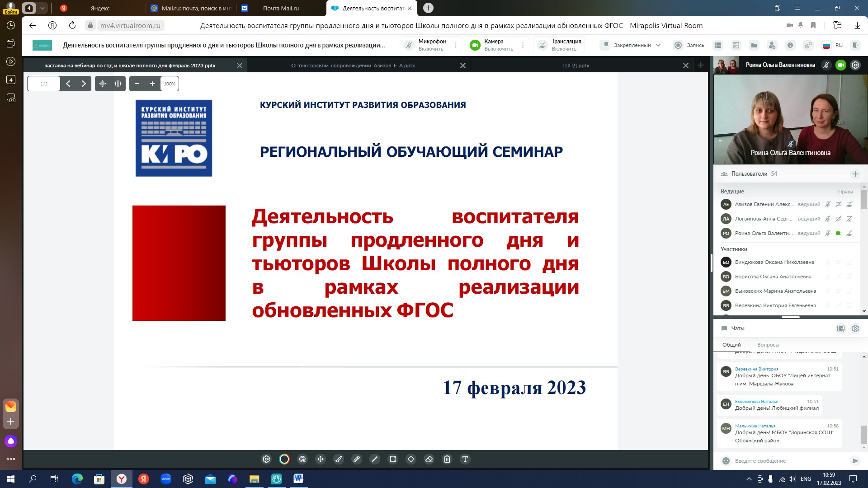Screen dimensions: 868x488
Task: Add user with plus in Пользователи panel
Action: pos(855,174)
